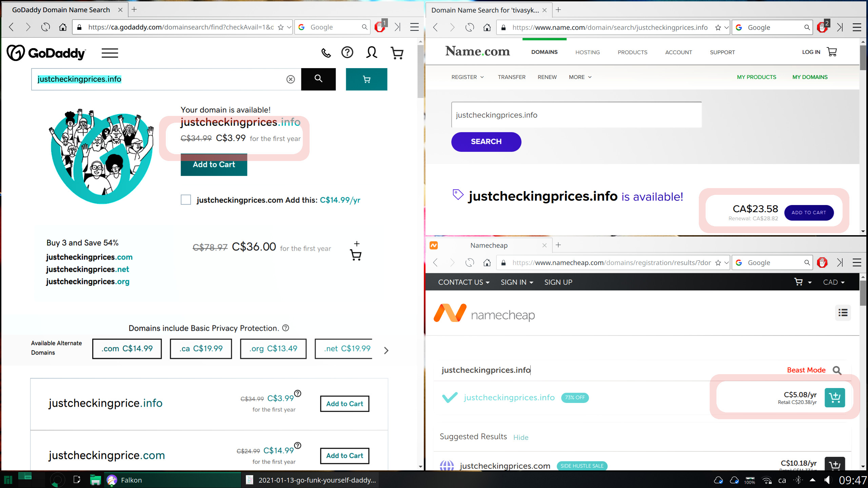Click taskbar volume speaker icon
868x488 pixels.
[x=828, y=480]
